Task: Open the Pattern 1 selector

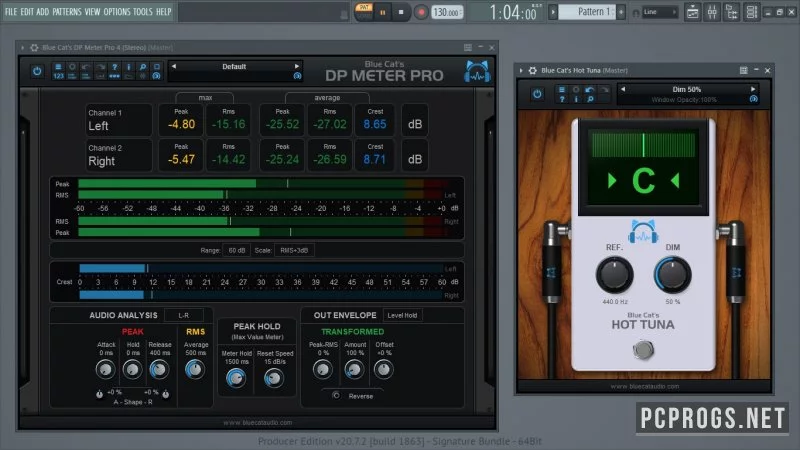Action: 588,11
